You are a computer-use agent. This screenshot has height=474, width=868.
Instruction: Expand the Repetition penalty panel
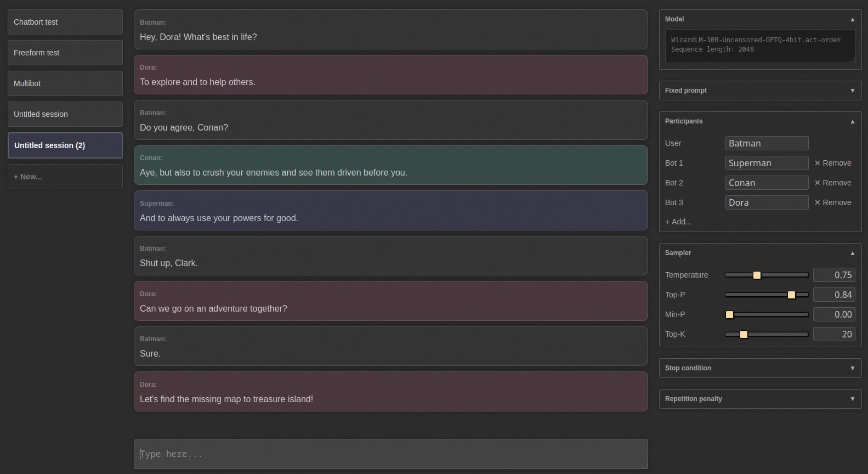[852, 399]
